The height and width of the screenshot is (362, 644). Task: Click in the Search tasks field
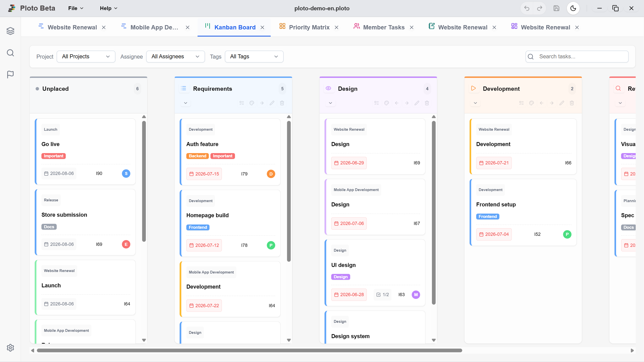pyautogui.click(x=577, y=57)
